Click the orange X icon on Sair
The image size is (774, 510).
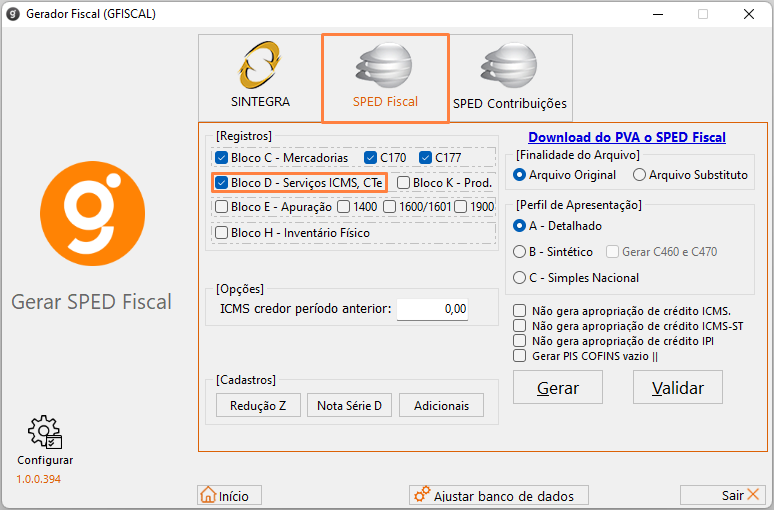point(753,494)
